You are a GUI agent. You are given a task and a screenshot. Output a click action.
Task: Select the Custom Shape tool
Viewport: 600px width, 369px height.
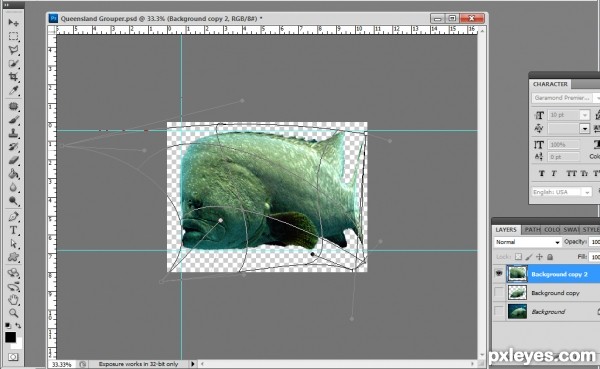pyautogui.click(x=13, y=257)
